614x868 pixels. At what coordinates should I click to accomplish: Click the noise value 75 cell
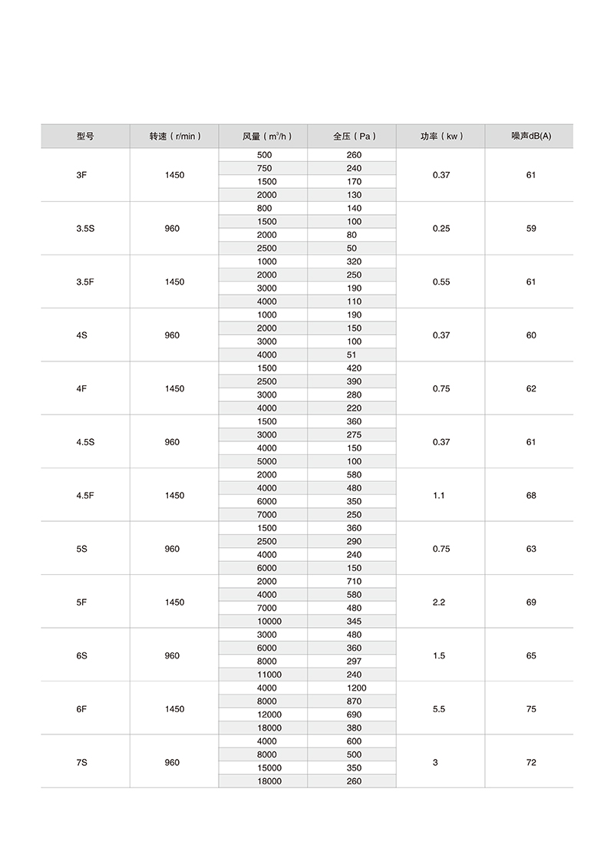pyautogui.click(x=531, y=709)
